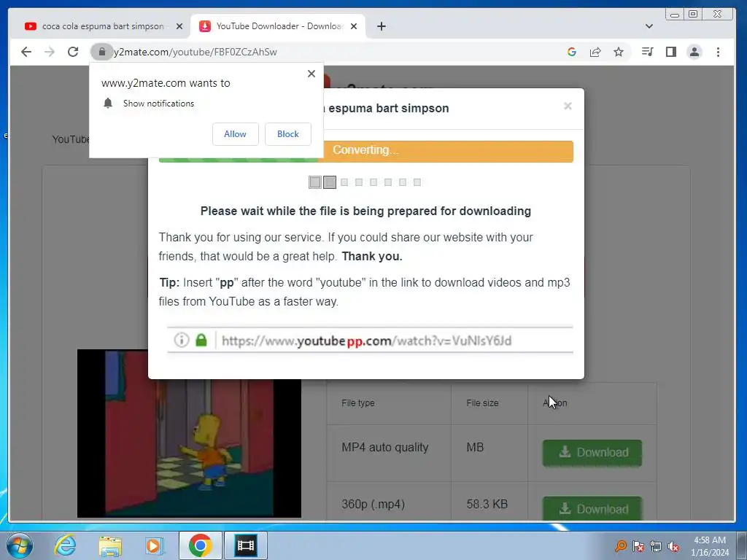Image resolution: width=747 pixels, height=560 pixels.
Task: Expand the tab search chevron
Action: 649,26
